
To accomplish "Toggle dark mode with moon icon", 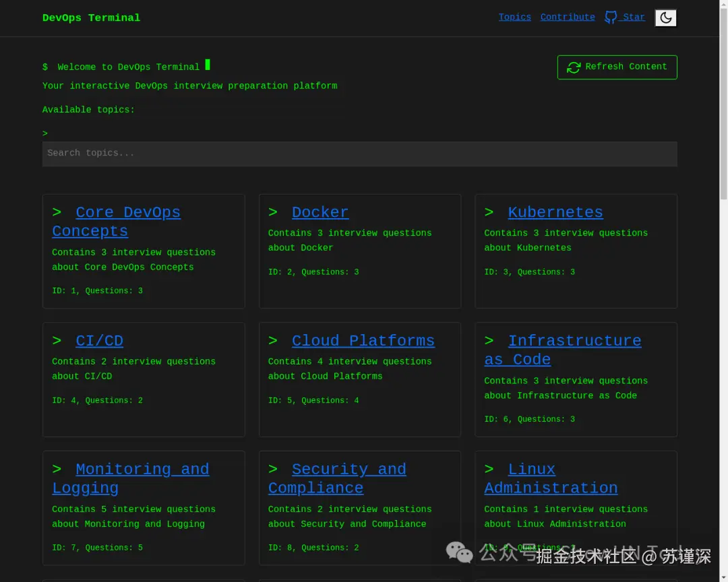I will coord(665,18).
